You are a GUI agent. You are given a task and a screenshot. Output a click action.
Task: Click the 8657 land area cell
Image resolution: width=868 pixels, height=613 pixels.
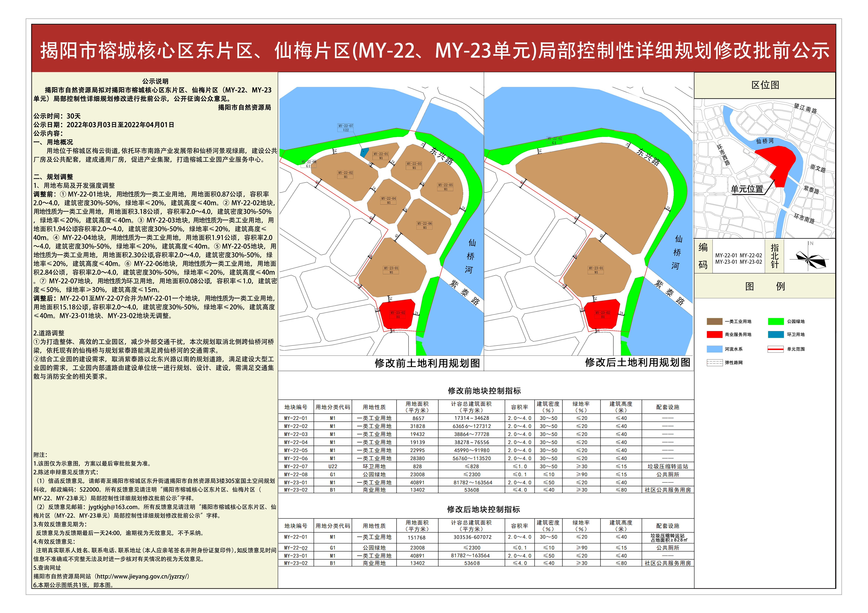[418, 418]
